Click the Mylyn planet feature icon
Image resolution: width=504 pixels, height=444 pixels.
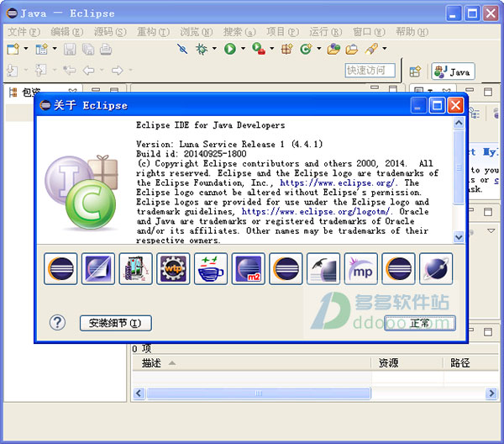point(436,268)
